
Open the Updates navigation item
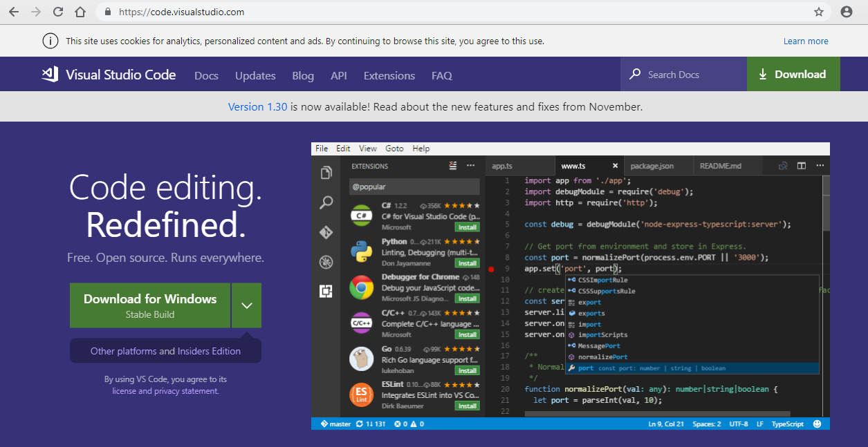tap(255, 75)
